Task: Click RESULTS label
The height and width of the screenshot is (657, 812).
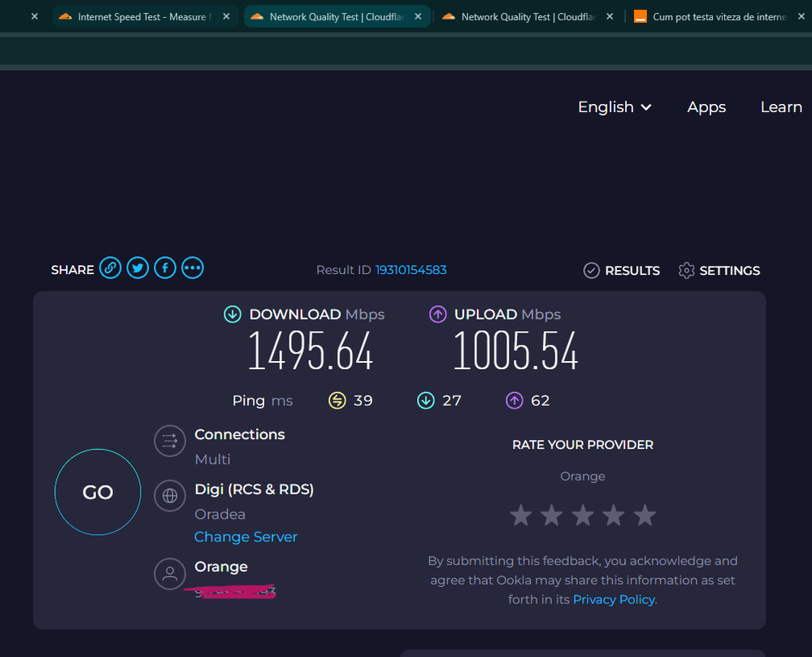Action: pyautogui.click(x=632, y=271)
